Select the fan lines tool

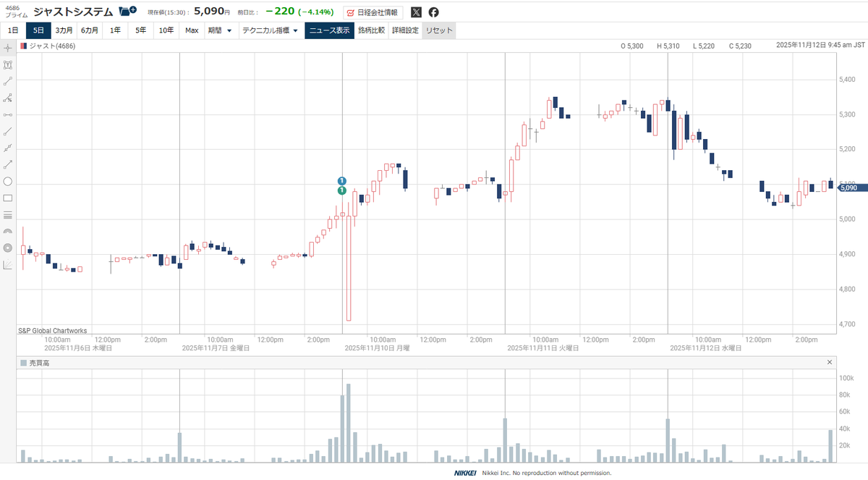pyautogui.click(x=8, y=264)
